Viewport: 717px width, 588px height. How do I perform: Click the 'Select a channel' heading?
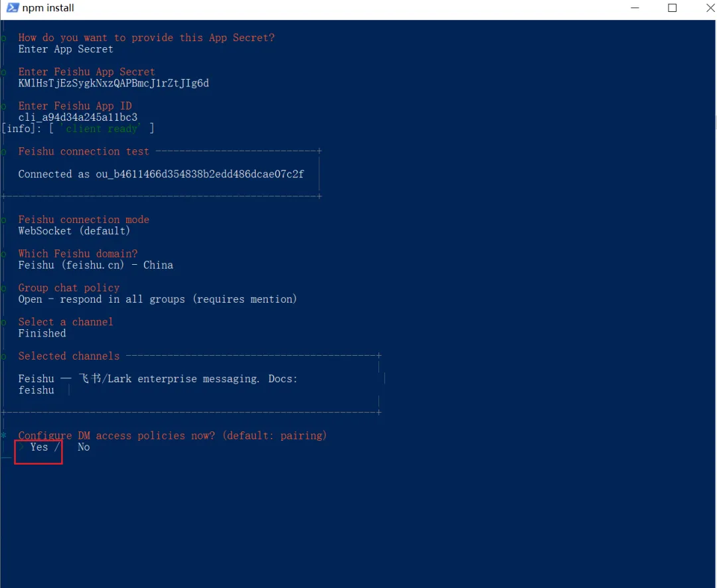(x=65, y=322)
